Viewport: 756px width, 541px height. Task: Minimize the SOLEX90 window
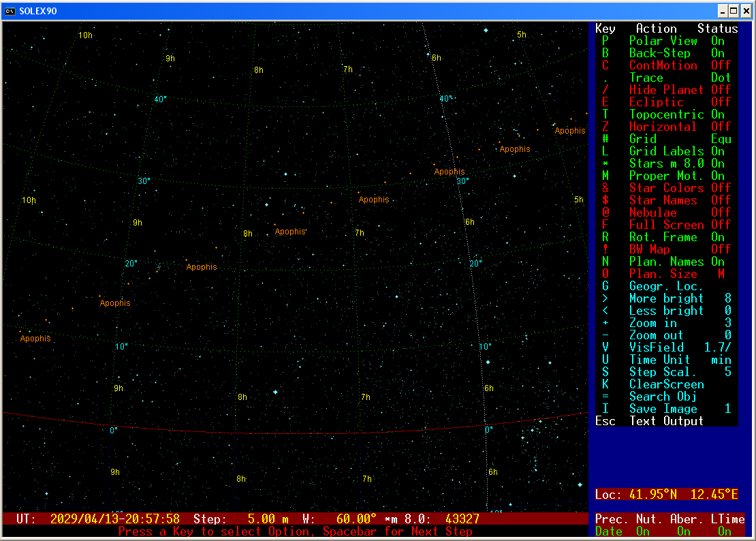click(x=722, y=11)
